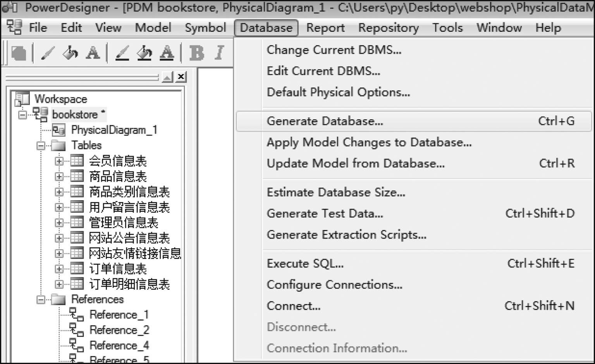Click the PowerDesigner system icon beside File menu

(15, 27)
